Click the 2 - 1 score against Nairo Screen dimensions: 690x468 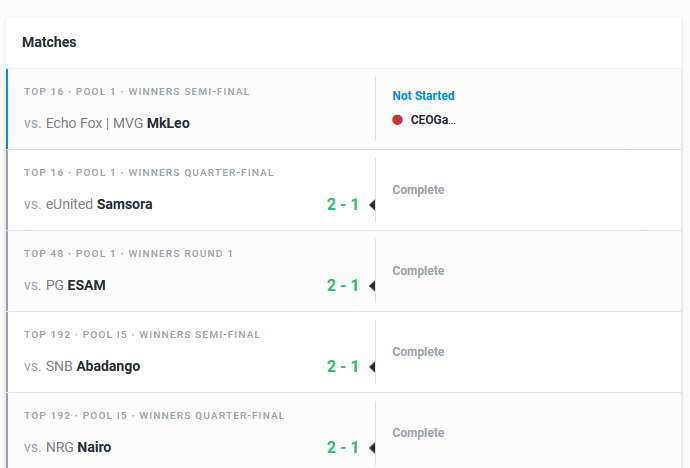coord(343,447)
